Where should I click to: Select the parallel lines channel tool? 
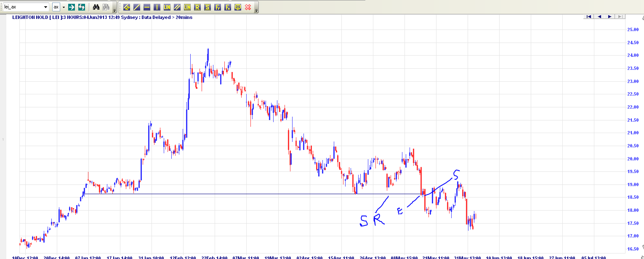(177, 7)
